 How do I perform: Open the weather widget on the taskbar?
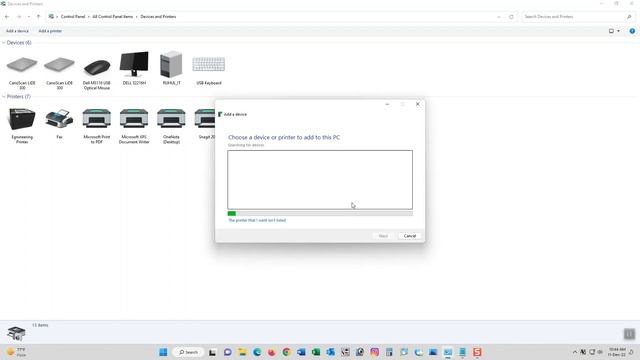[17, 352]
